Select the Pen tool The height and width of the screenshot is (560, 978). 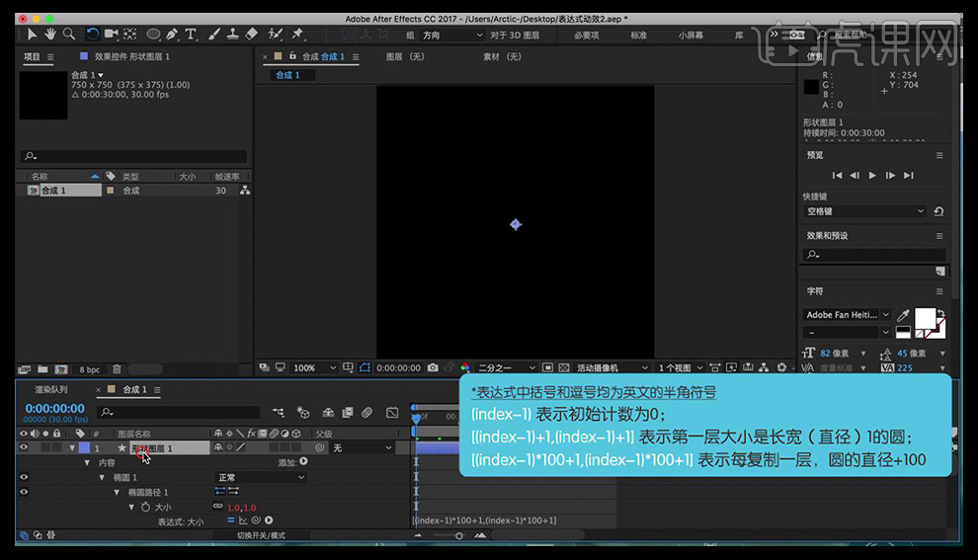[172, 35]
